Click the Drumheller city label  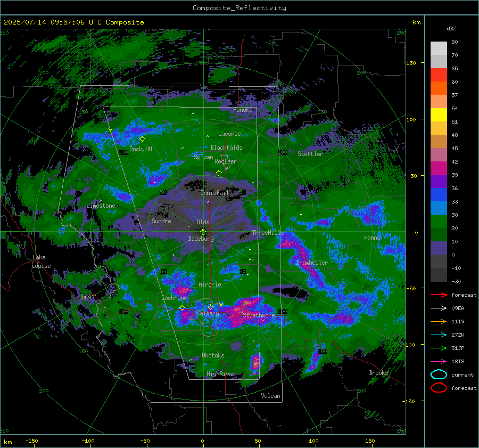tap(311, 263)
